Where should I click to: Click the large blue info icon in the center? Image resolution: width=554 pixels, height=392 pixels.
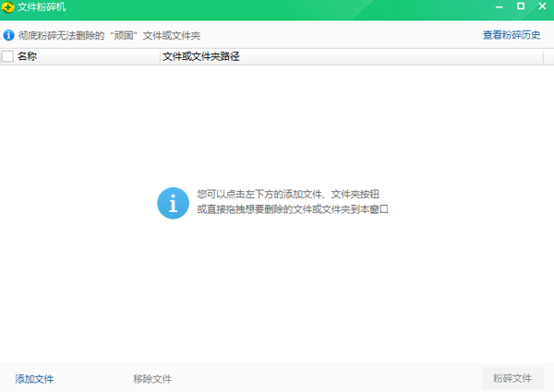(173, 202)
